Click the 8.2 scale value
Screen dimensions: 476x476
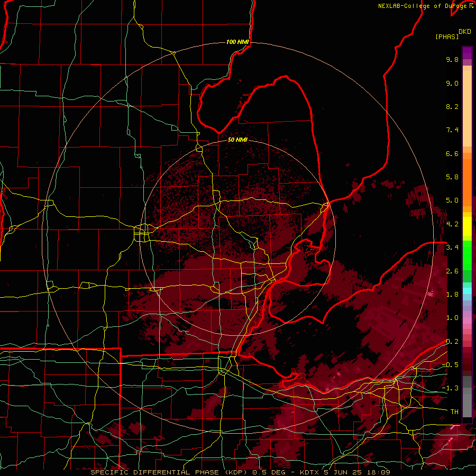[452, 106]
